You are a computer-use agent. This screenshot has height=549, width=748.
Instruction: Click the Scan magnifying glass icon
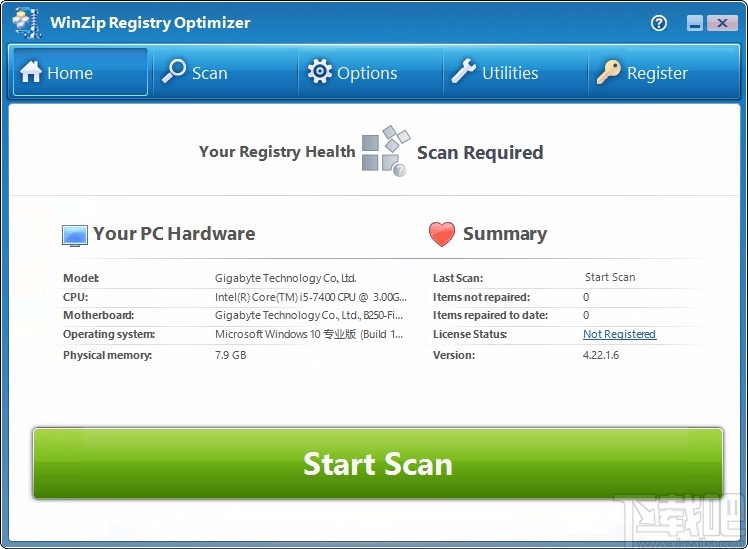point(174,71)
